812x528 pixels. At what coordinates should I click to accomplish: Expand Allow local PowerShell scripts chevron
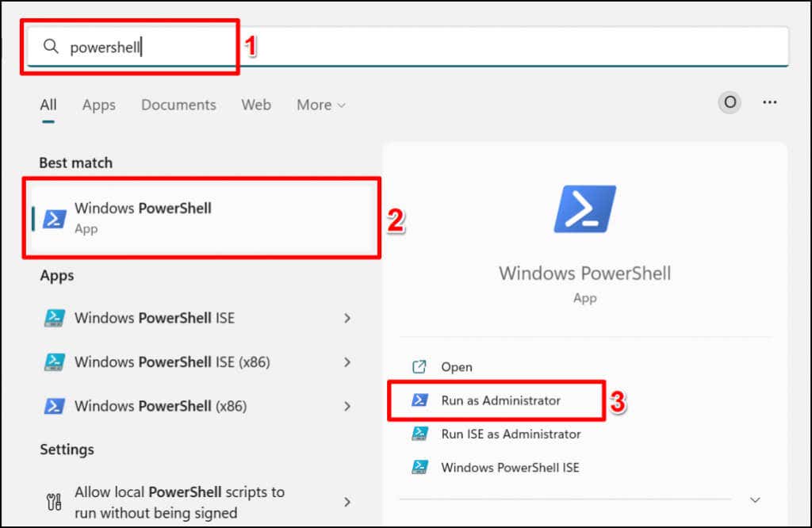click(x=347, y=502)
